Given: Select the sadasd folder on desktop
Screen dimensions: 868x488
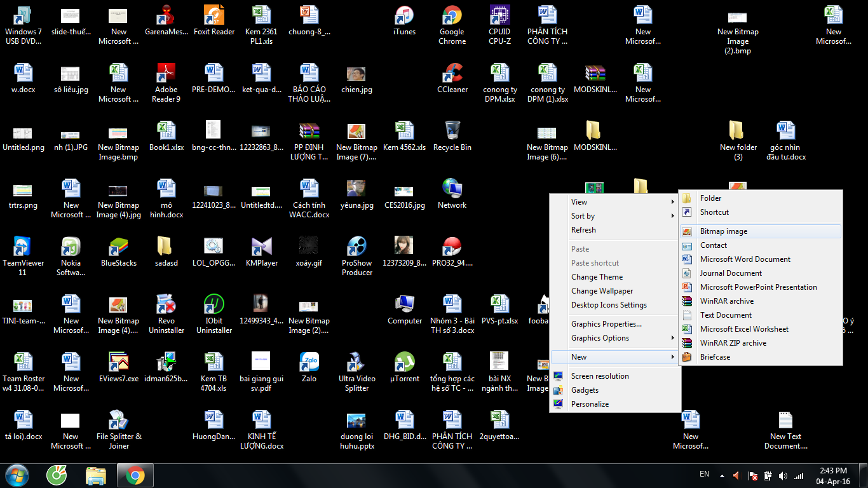Looking at the screenshot, I should click(x=166, y=252).
